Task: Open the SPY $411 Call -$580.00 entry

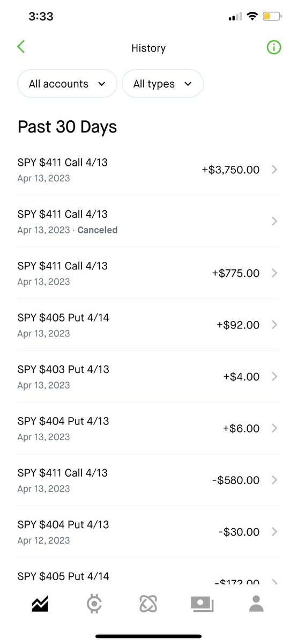Action: [x=148, y=480]
